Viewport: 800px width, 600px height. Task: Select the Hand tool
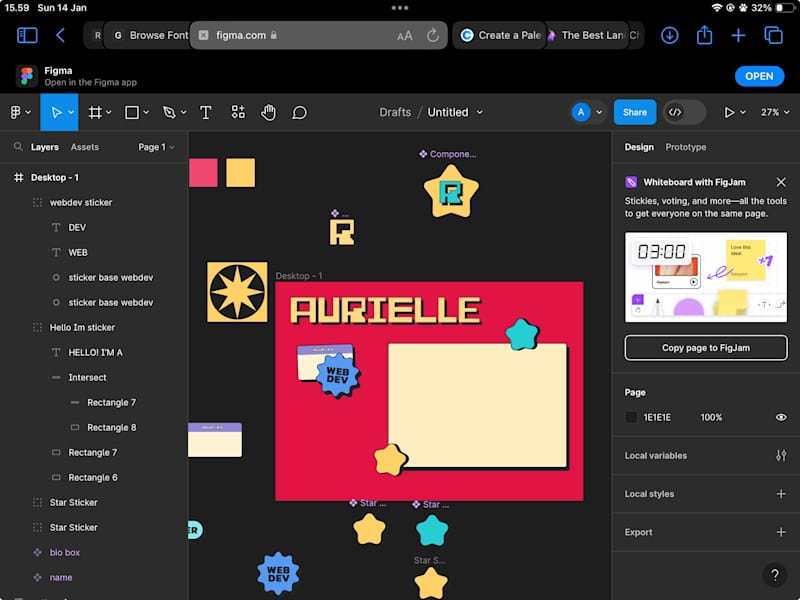(x=268, y=112)
